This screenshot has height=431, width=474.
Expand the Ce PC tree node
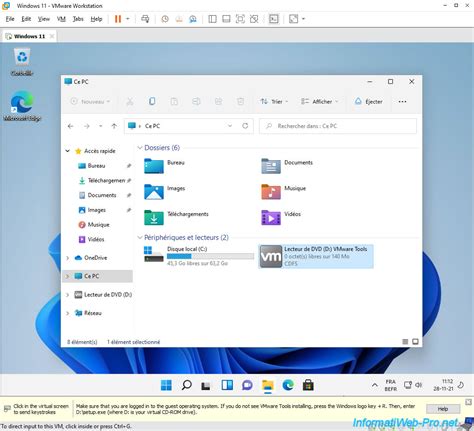[68, 276]
